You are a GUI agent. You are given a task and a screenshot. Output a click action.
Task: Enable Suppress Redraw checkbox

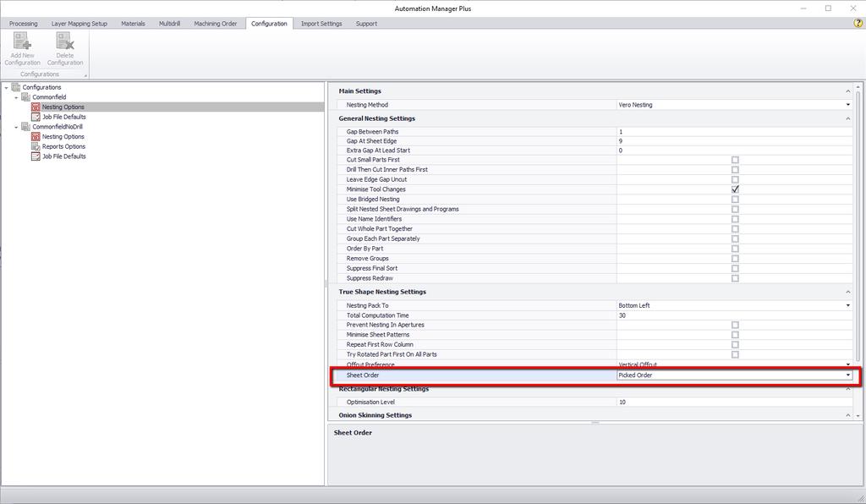click(x=735, y=279)
